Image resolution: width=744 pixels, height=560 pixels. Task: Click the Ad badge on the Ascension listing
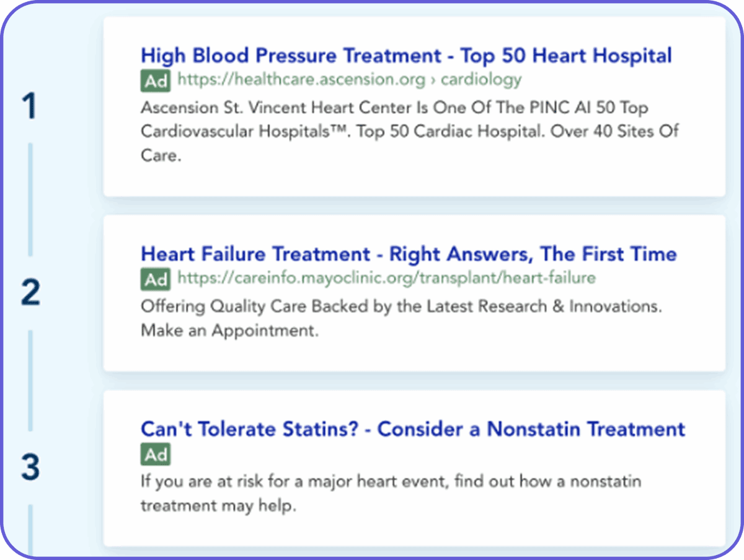point(156,81)
